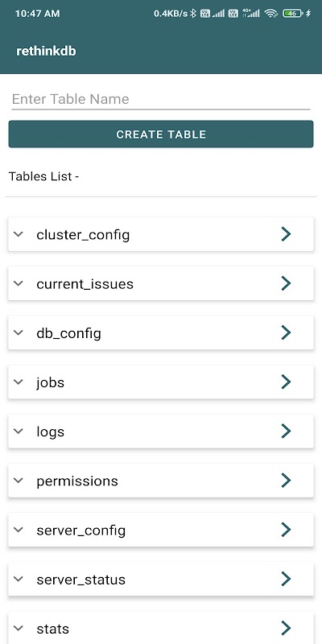Expand the jobs row chevron
322x644 pixels.
pyautogui.click(x=18, y=382)
